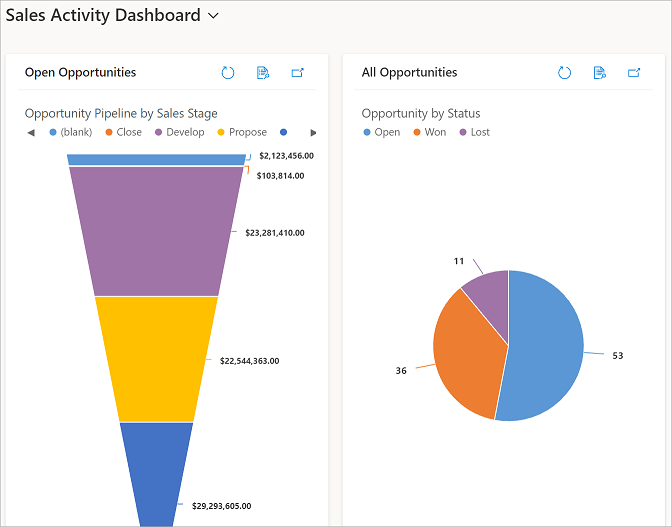The height and width of the screenshot is (527, 672).
Task: Expand the Open Opportunities chart
Action: 297,72
